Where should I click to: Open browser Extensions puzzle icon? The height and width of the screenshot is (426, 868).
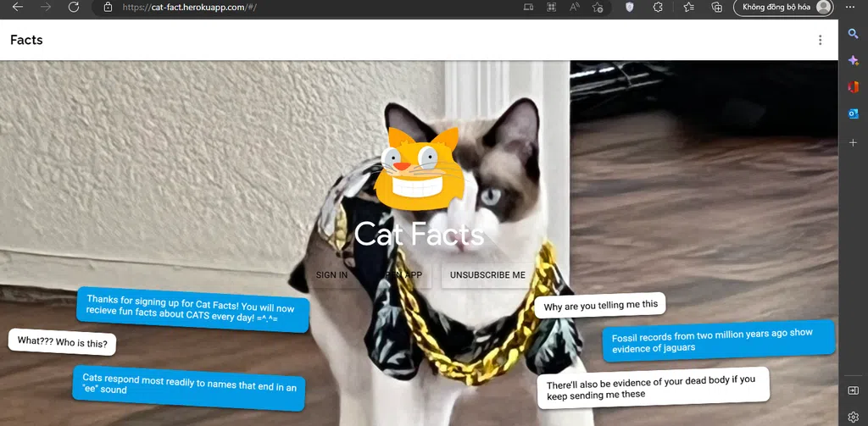658,7
